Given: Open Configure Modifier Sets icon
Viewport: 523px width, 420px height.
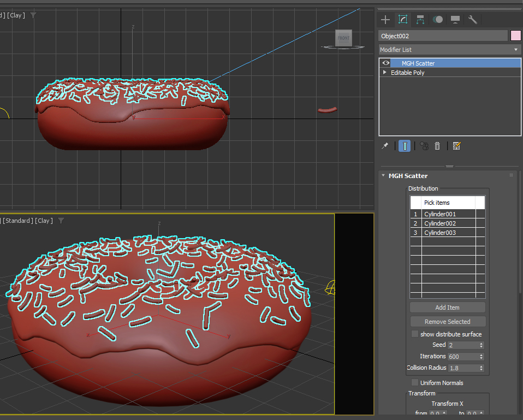Looking at the screenshot, I should [x=456, y=146].
